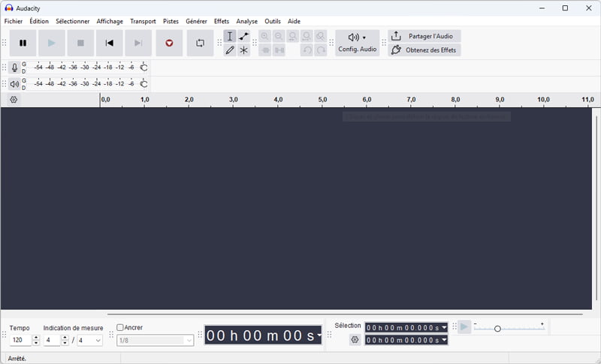Increase time signature numerator with up arrow
The height and width of the screenshot is (364, 601).
pos(65,337)
